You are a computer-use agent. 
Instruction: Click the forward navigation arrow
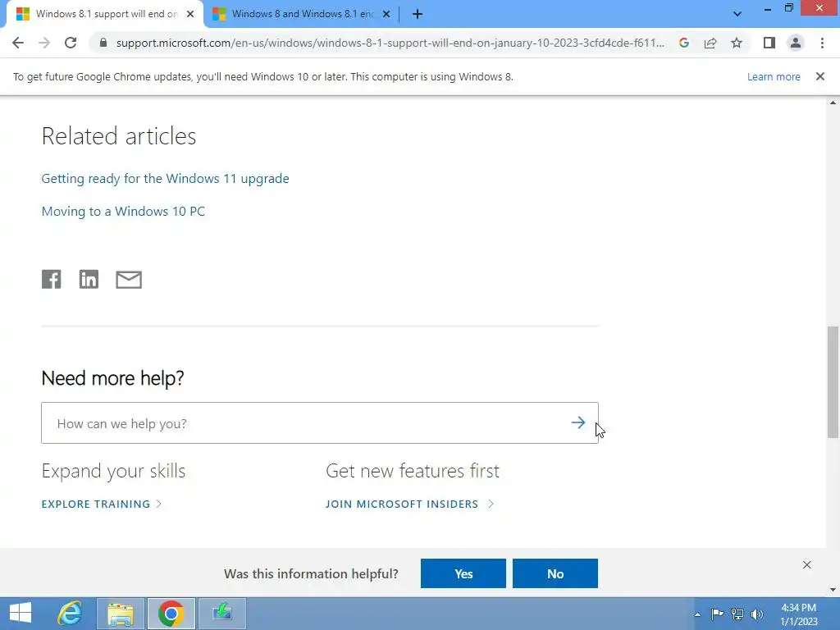[x=44, y=43]
